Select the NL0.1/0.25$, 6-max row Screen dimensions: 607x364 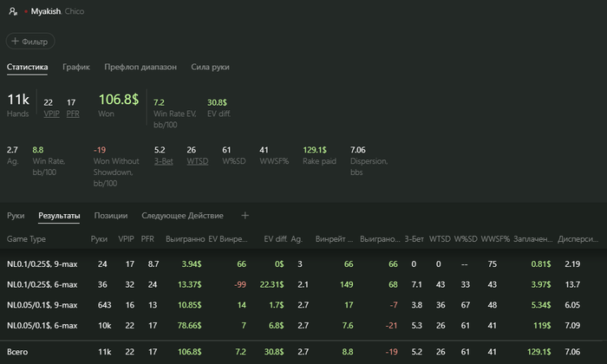point(303,284)
